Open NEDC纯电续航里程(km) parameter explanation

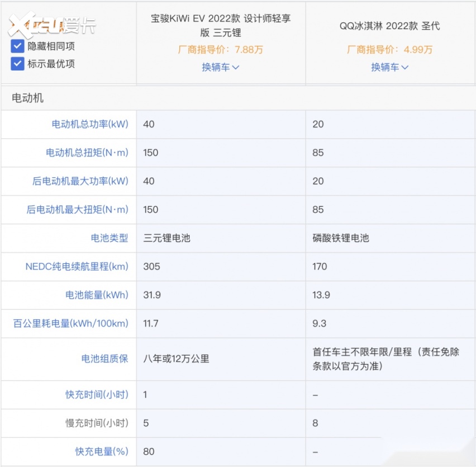tap(77, 267)
